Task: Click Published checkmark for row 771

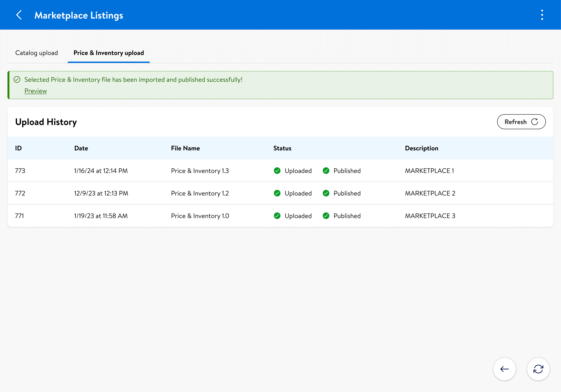Action: pos(326,216)
